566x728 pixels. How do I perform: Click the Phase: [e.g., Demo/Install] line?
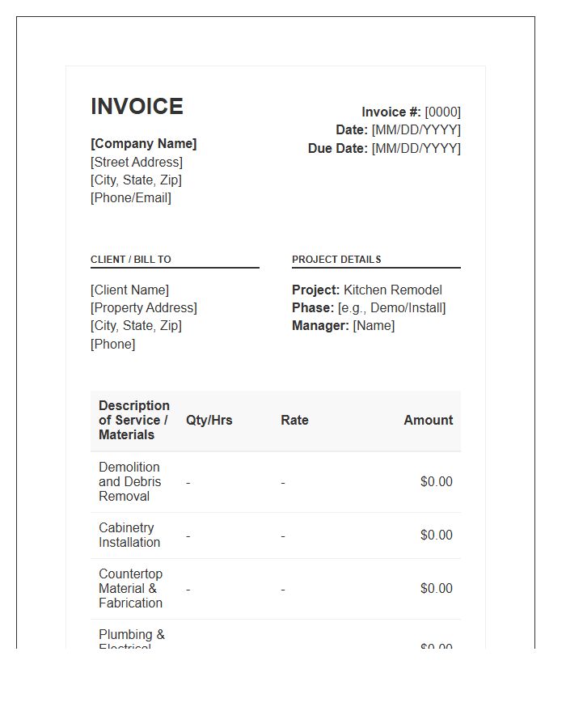[x=369, y=307]
